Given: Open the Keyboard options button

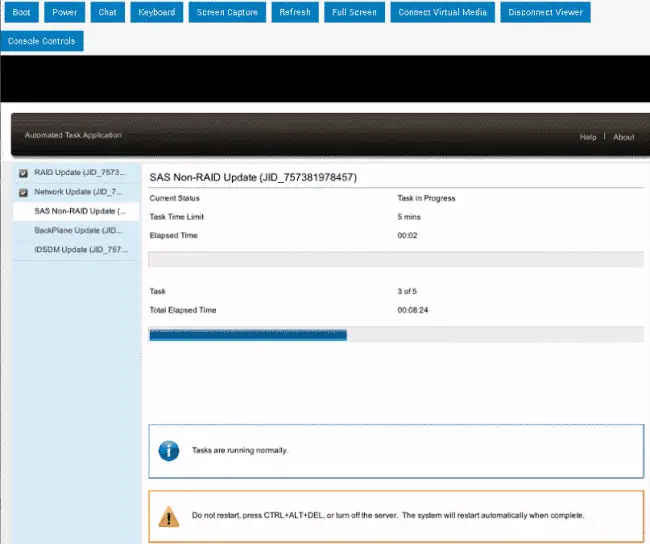Looking at the screenshot, I should click(x=157, y=12).
